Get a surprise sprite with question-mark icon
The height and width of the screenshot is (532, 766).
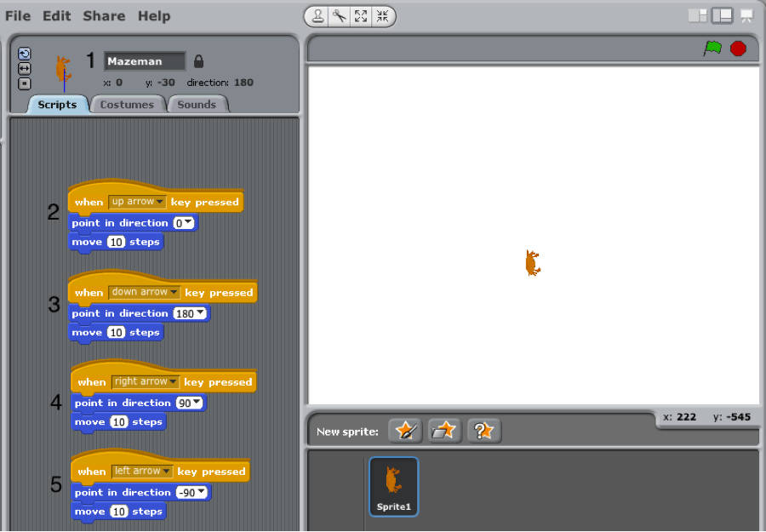483,431
